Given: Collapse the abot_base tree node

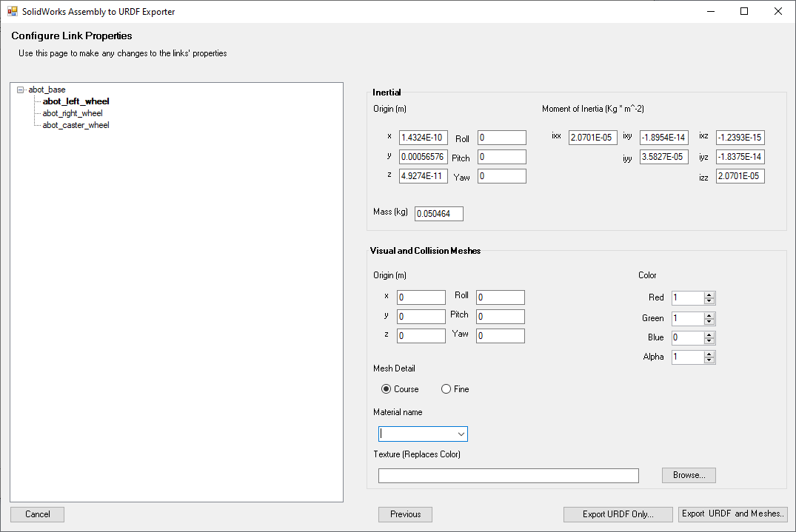Looking at the screenshot, I should pyautogui.click(x=20, y=90).
